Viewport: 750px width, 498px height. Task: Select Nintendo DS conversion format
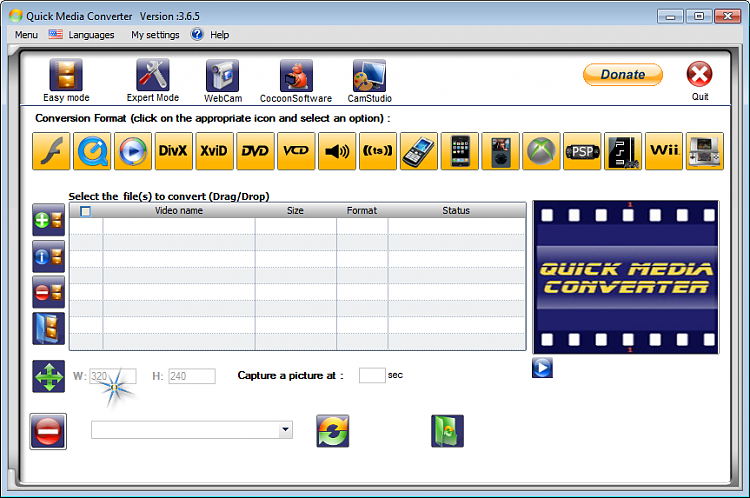tap(705, 151)
